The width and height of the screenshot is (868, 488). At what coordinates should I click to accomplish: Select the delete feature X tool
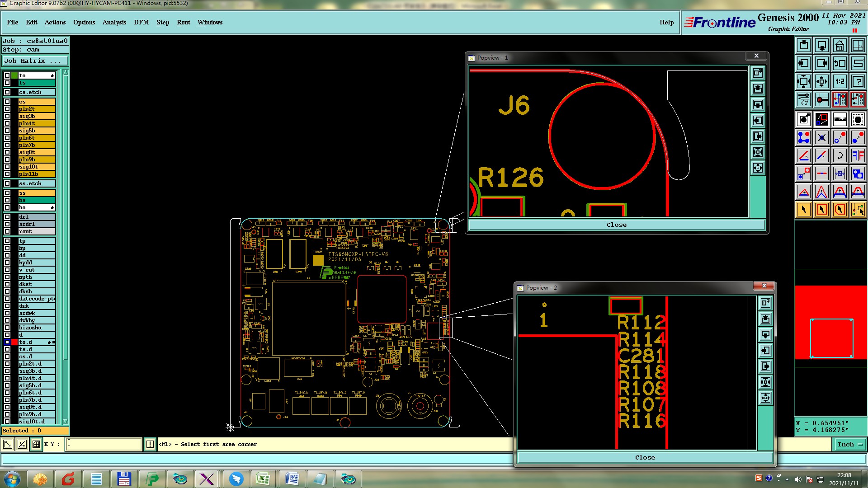[x=822, y=137]
